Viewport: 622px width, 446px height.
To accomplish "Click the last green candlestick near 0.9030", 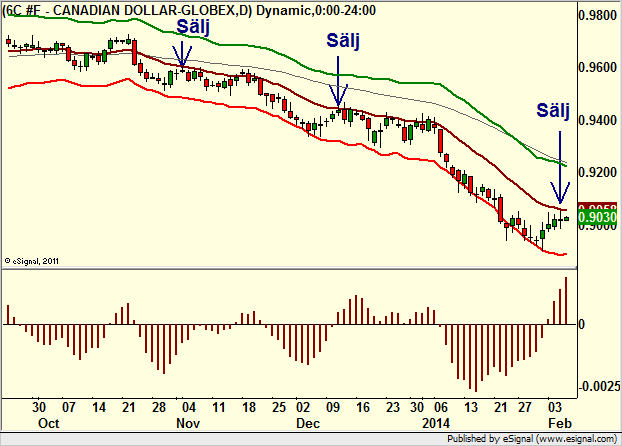I will 566,219.
